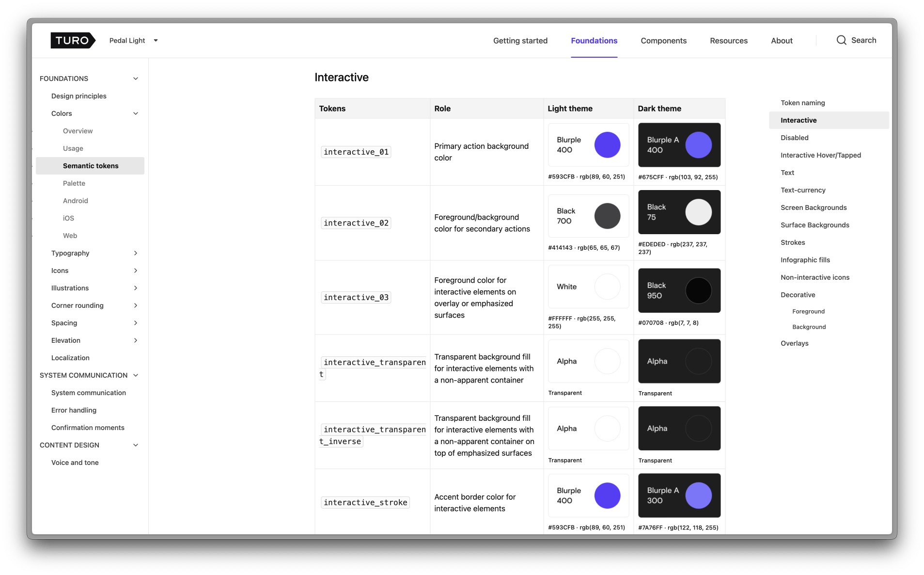Open Design principles in the sidebar

pyautogui.click(x=79, y=96)
